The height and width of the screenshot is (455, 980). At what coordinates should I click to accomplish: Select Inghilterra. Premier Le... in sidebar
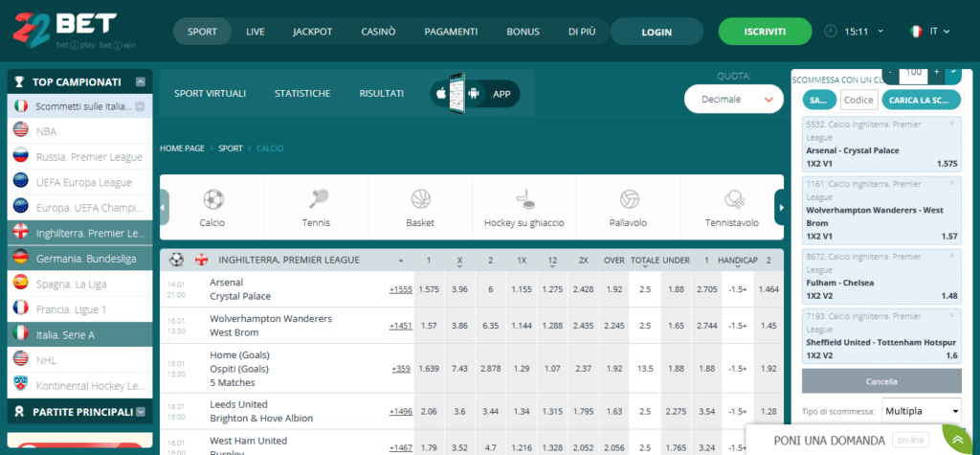pos(79,233)
